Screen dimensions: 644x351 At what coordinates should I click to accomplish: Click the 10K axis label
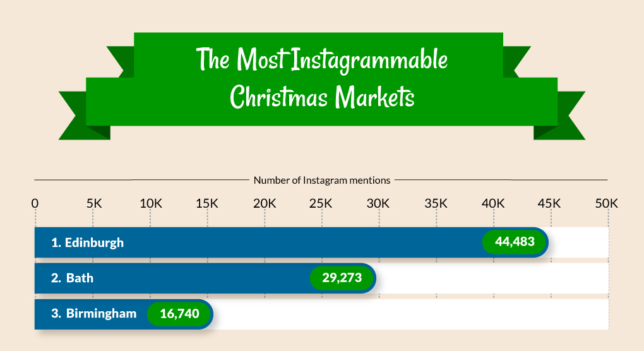[x=151, y=204]
